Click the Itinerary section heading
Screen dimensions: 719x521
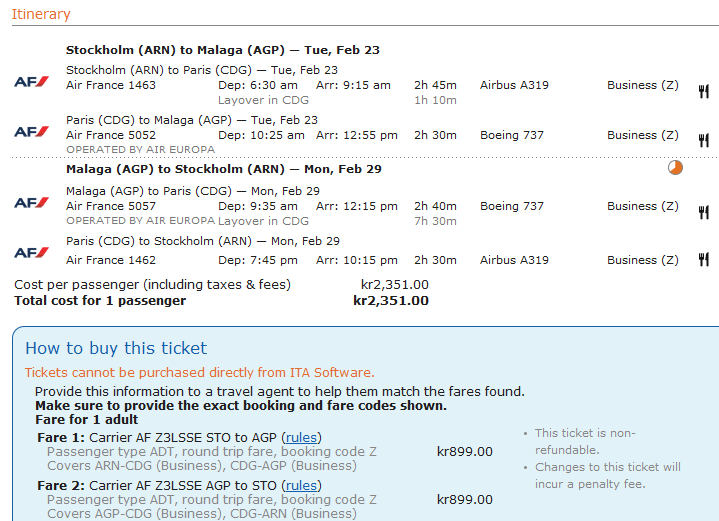tap(41, 14)
